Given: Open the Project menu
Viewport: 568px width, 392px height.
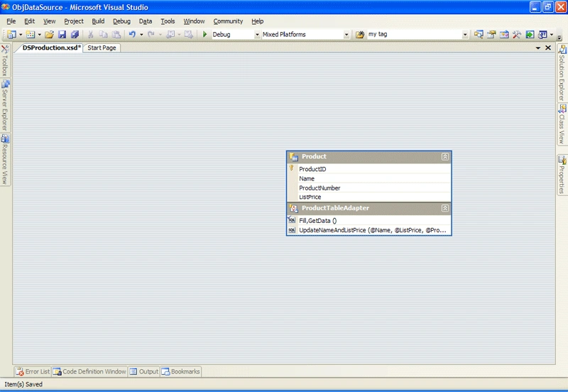Looking at the screenshot, I should click(x=74, y=21).
